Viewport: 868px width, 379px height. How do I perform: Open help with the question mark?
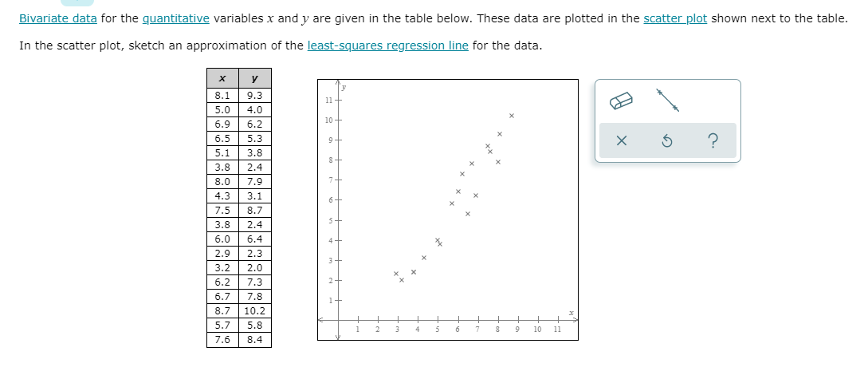click(x=713, y=141)
